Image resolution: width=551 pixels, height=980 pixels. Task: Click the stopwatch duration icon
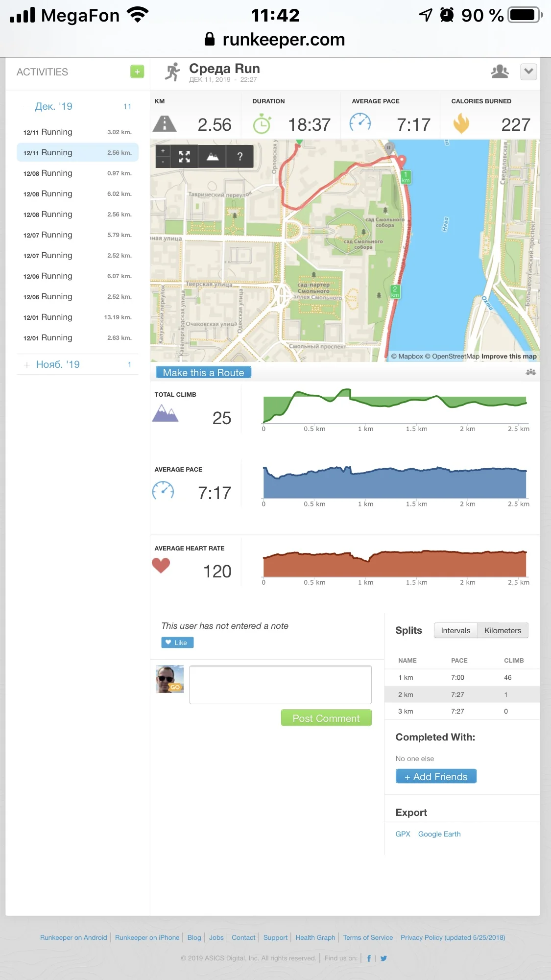tap(262, 124)
